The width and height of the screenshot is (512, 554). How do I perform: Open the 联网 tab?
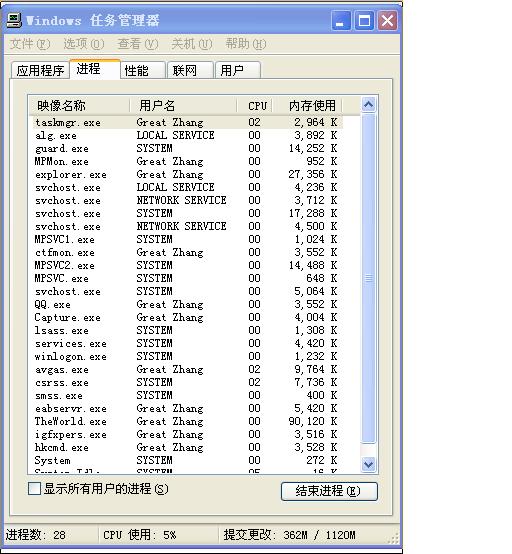pyautogui.click(x=190, y=70)
